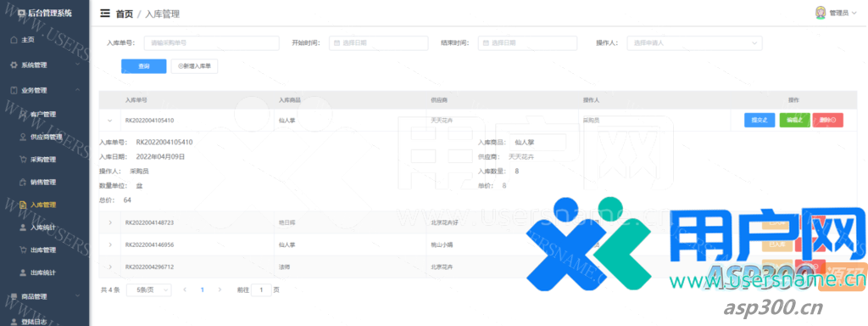This screenshot has height=326, width=868.
Task: Expand row RK2022004148723 details
Action: pyautogui.click(x=109, y=222)
